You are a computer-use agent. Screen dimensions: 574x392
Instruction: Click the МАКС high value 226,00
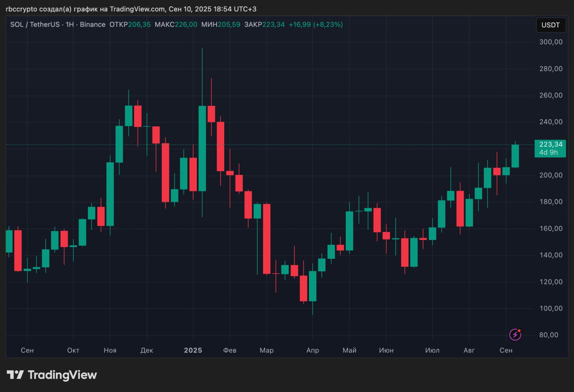coord(186,24)
